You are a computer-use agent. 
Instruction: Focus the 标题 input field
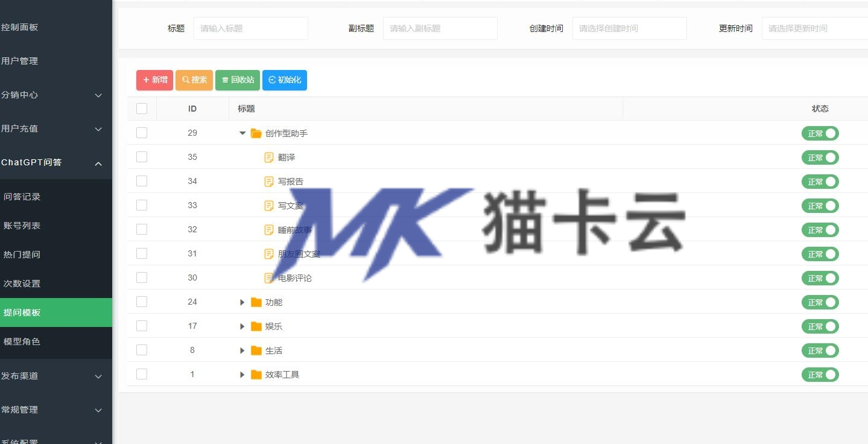(x=251, y=28)
